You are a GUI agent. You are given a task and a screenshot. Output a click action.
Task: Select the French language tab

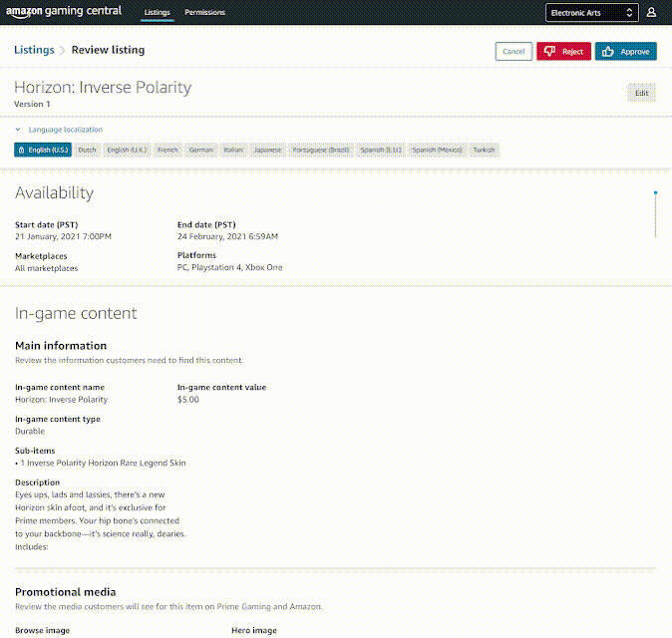coord(168,150)
